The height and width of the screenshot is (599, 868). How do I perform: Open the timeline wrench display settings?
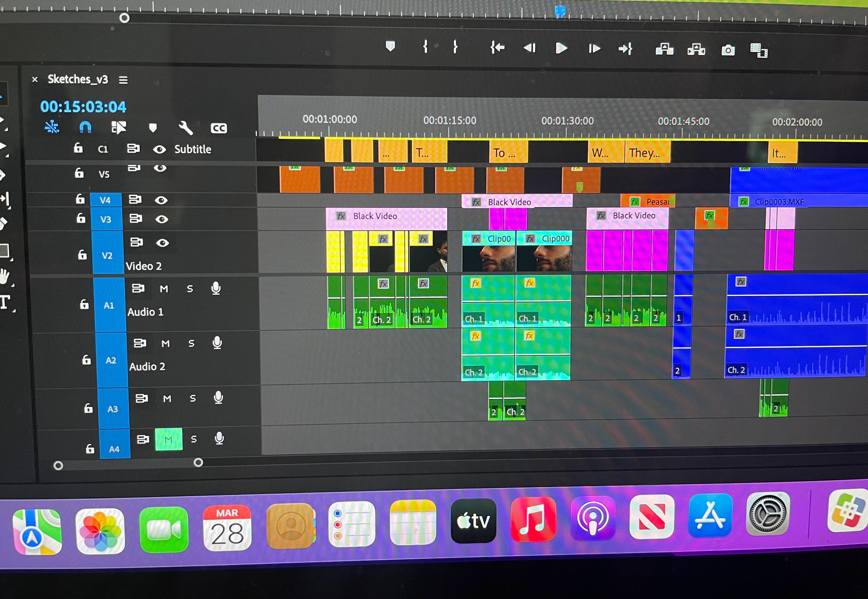click(185, 128)
